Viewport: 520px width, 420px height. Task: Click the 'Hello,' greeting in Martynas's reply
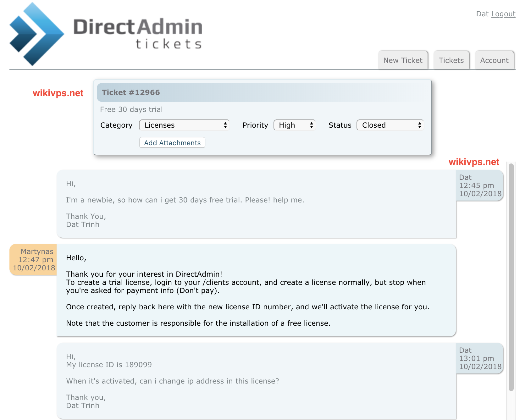76,258
